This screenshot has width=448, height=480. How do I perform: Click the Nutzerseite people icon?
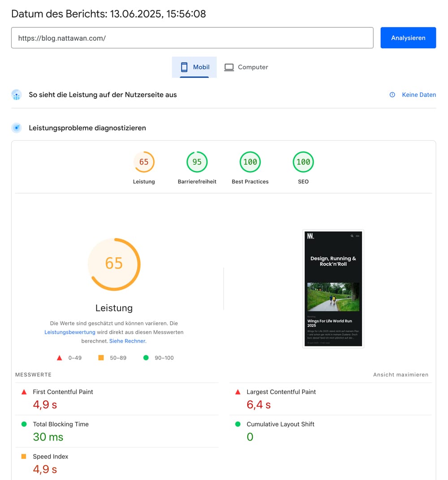point(17,95)
